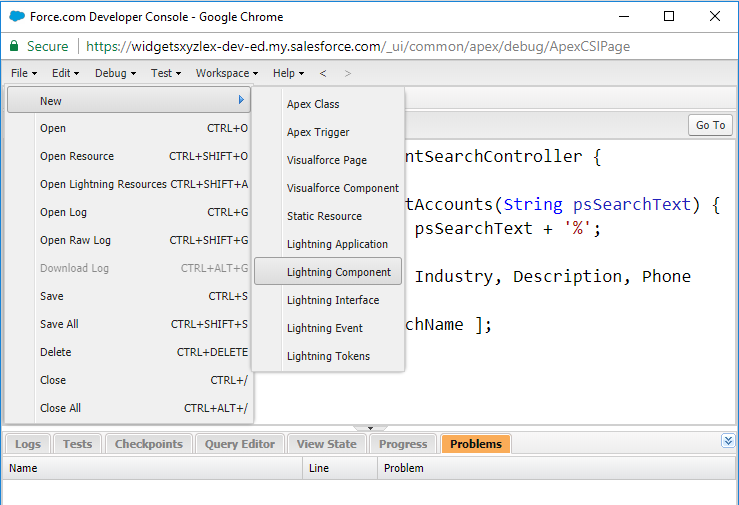Viewport: 739px width, 505px height.
Task: Create a new Visualforce Component
Action: (328, 188)
